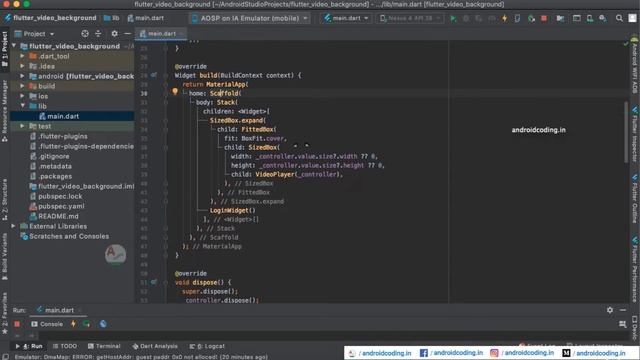Click the Debug bug icon in toolbar

click(x=466, y=18)
